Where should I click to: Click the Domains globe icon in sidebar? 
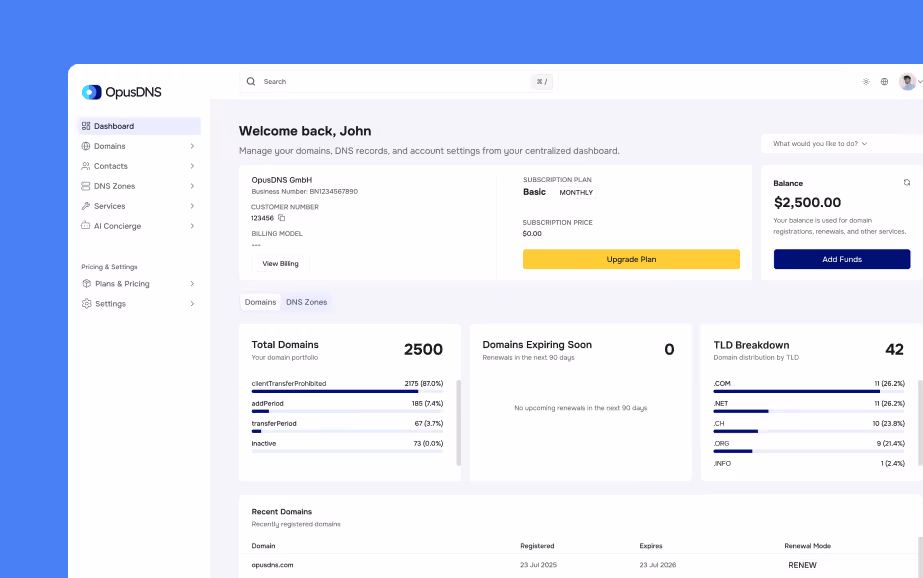pyautogui.click(x=86, y=146)
